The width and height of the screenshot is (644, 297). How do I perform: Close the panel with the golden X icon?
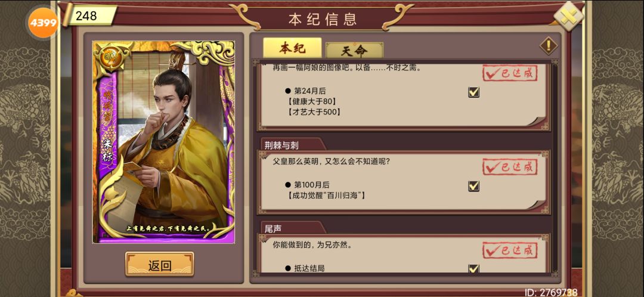568,16
